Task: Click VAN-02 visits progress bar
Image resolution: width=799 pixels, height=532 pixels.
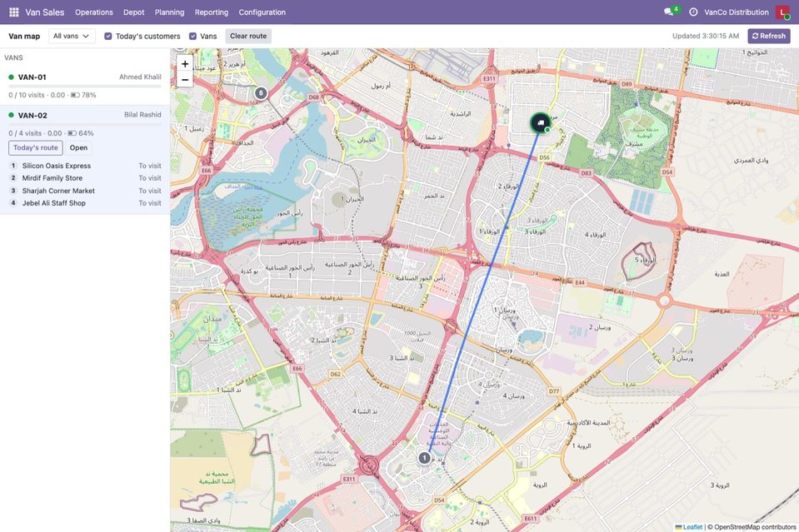Action: 85,124
